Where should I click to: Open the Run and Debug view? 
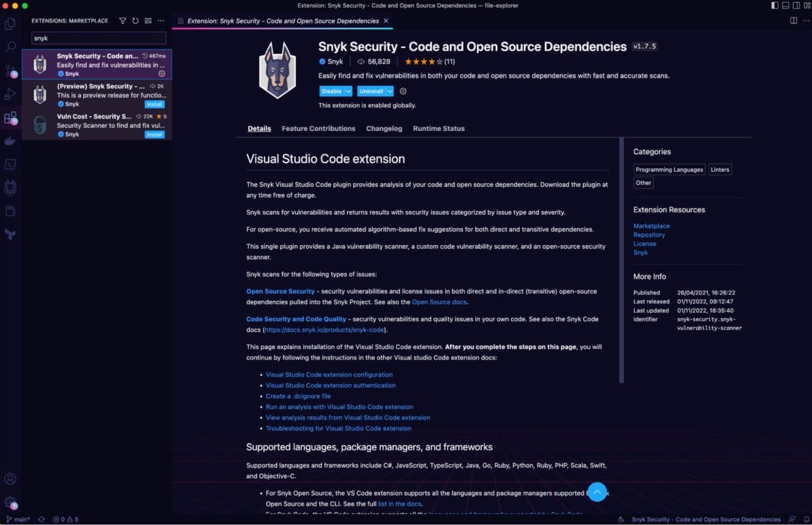coord(9,94)
